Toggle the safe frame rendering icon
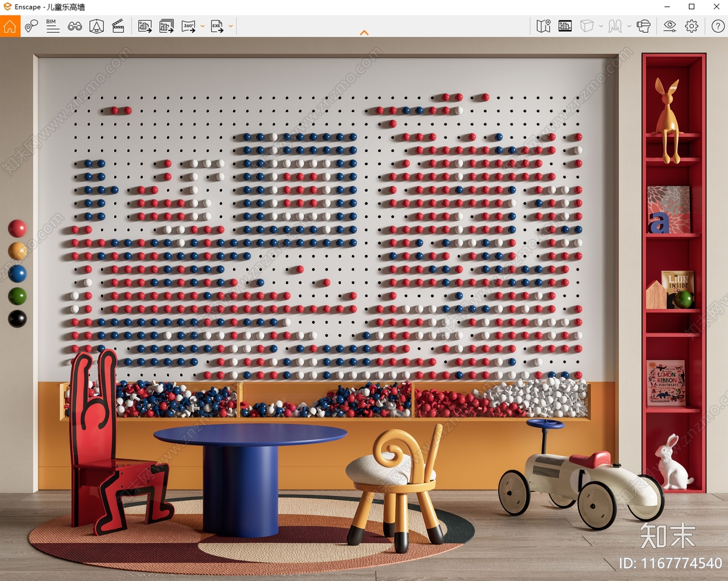The width and height of the screenshot is (728, 581). (x=565, y=26)
